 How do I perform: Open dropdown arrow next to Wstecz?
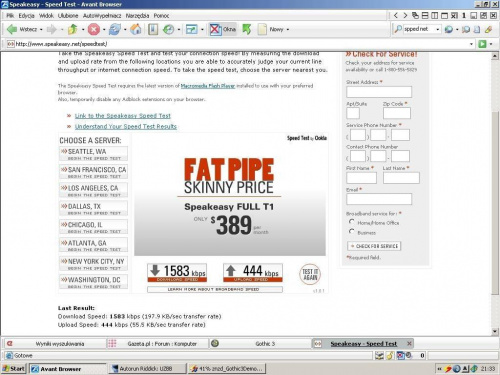[x=41, y=29]
